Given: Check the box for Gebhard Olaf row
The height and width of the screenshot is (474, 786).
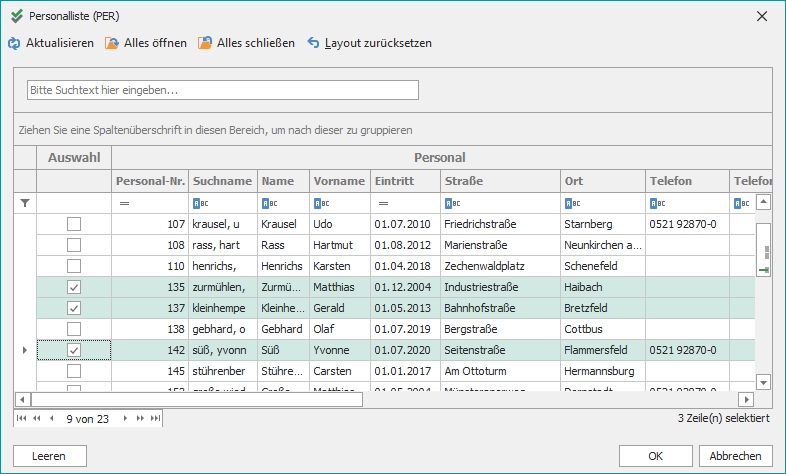Looking at the screenshot, I should (74, 329).
